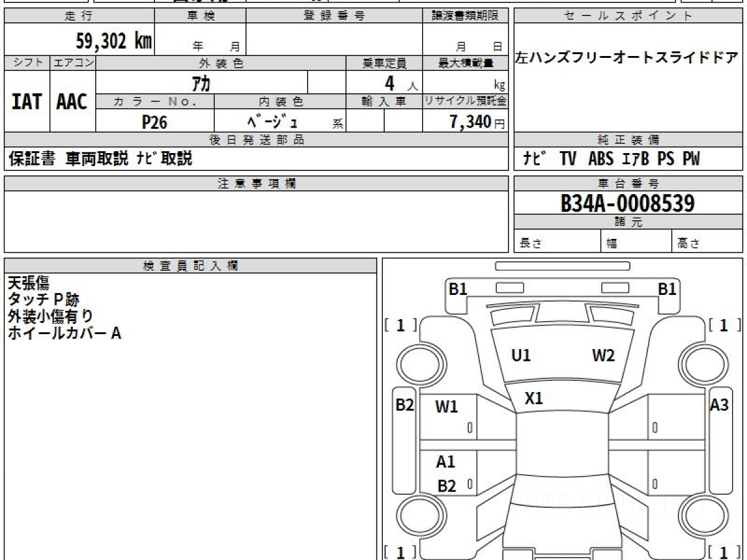Select the 走行 column header
The image size is (747, 560).
click(x=78, y=16)
